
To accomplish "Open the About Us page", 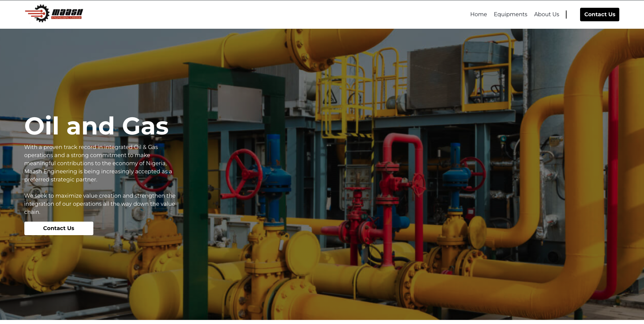I will [x=547, y=14].
